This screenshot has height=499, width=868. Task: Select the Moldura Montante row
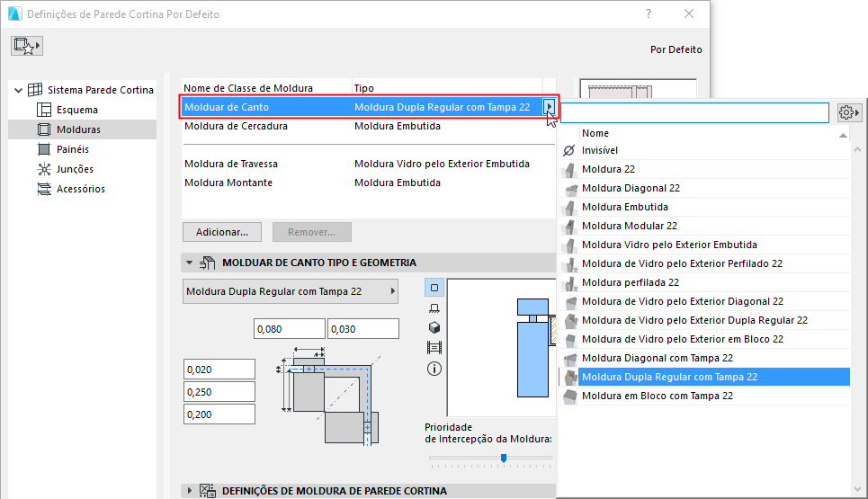point(369,183)
